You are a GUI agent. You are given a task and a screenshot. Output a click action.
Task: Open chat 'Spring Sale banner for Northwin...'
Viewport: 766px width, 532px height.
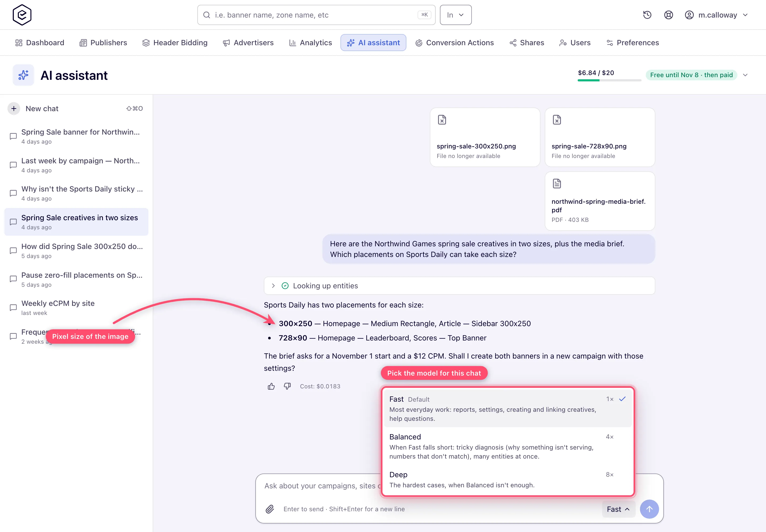(76, 136)
